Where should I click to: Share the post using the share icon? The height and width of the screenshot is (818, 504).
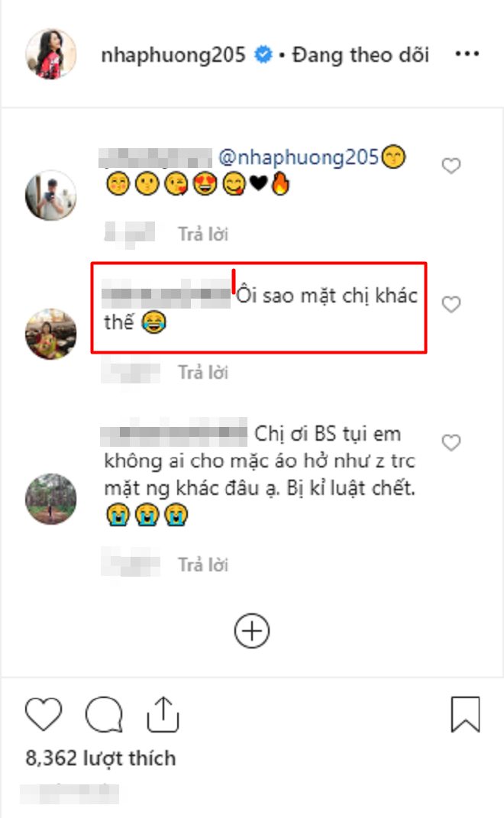(x=163, y=713)
